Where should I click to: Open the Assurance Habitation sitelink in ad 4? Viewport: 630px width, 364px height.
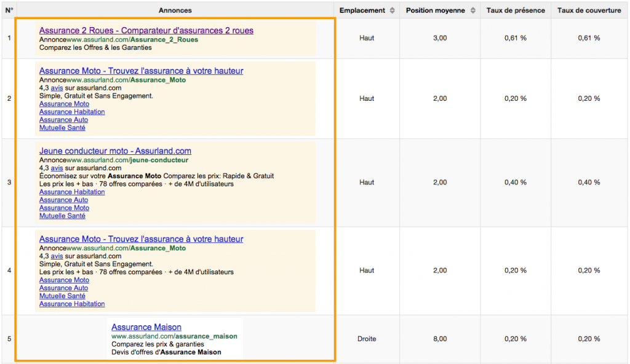pos(72,304)
